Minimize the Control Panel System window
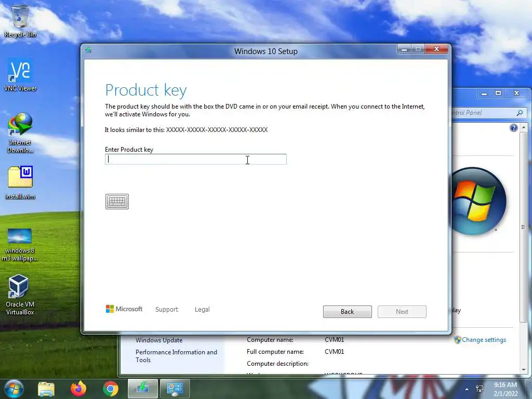 tap(484, 93)
